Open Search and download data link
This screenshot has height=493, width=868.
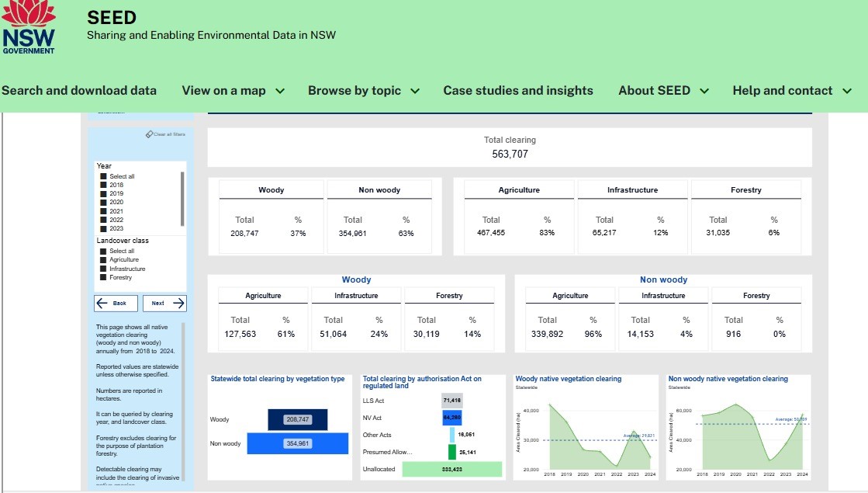click(x=79, y=90)
